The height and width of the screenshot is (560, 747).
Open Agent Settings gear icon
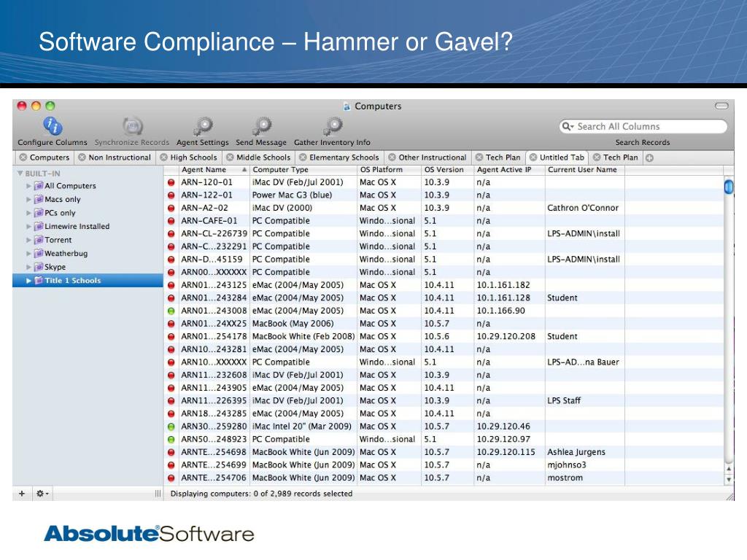pos(203,126)
